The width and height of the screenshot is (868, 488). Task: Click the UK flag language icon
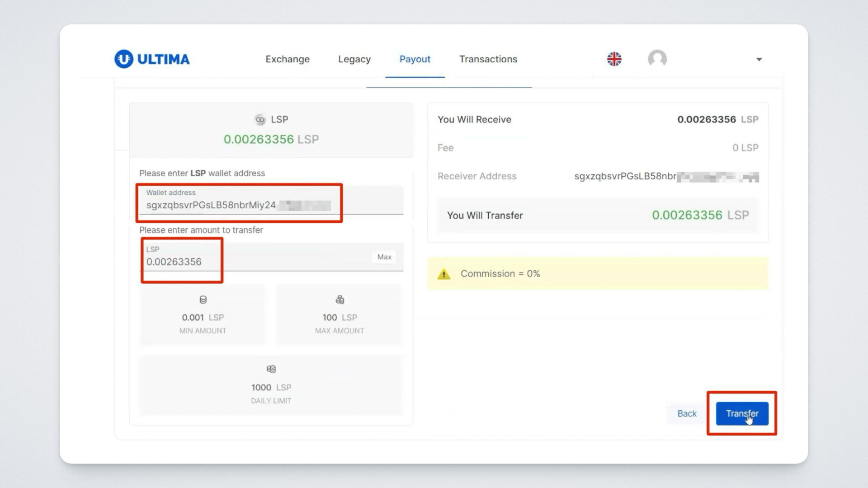(614, 59)
